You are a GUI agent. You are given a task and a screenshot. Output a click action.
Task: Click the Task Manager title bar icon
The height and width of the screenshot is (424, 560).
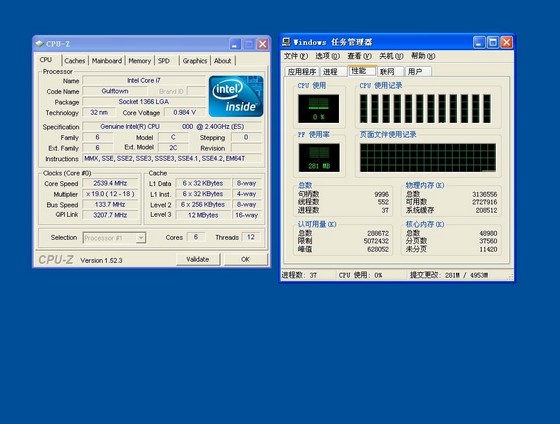click(x=286, y=42)
